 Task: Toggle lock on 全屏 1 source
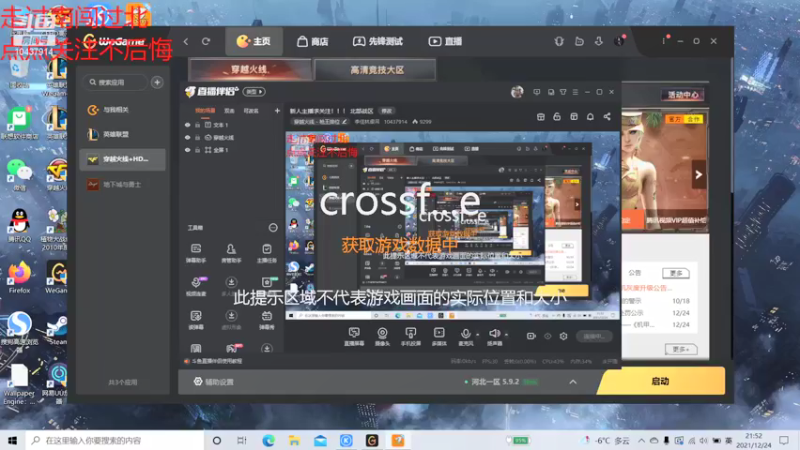click(x=197, y=150)
